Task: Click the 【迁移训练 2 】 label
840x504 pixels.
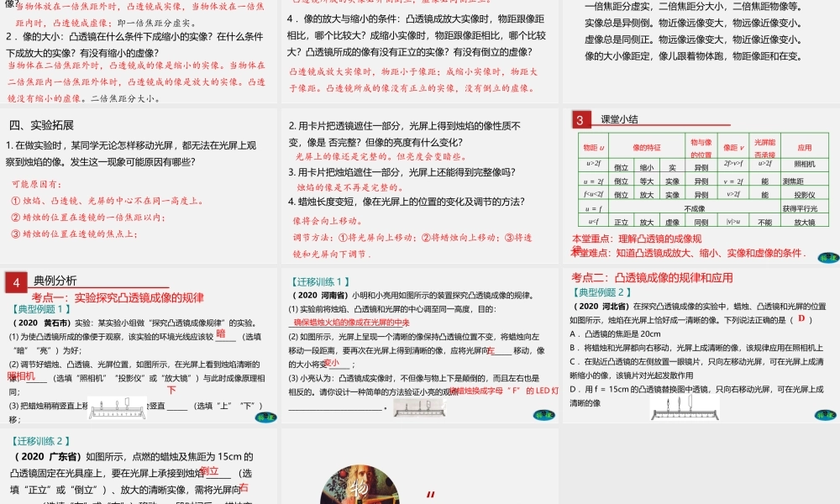Action: tap(40, 441)
